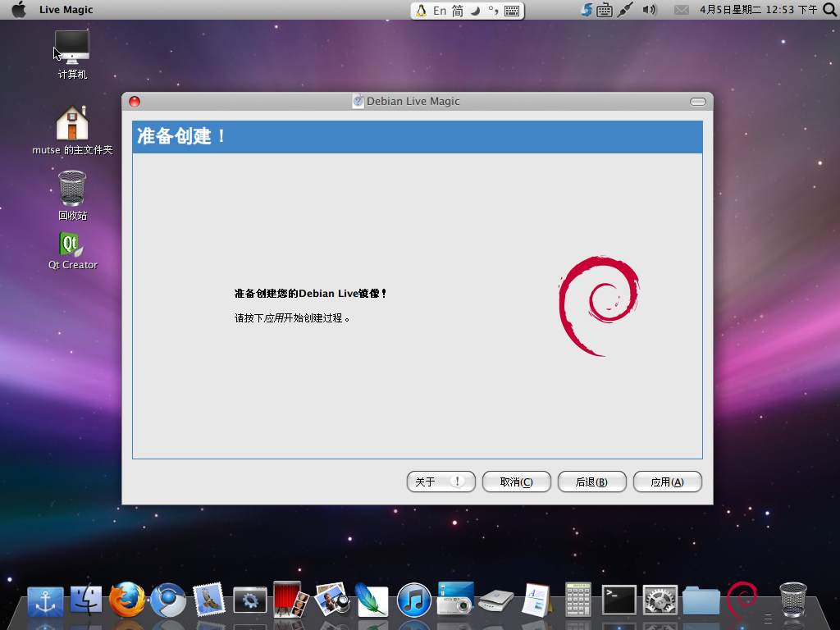Click the blue swirl tray icon

point(587,10)
